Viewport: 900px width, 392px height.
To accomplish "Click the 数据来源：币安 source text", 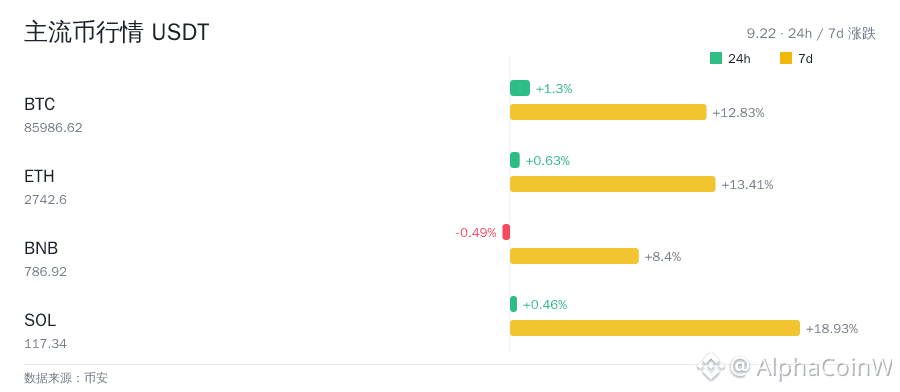I will (65, 378).
